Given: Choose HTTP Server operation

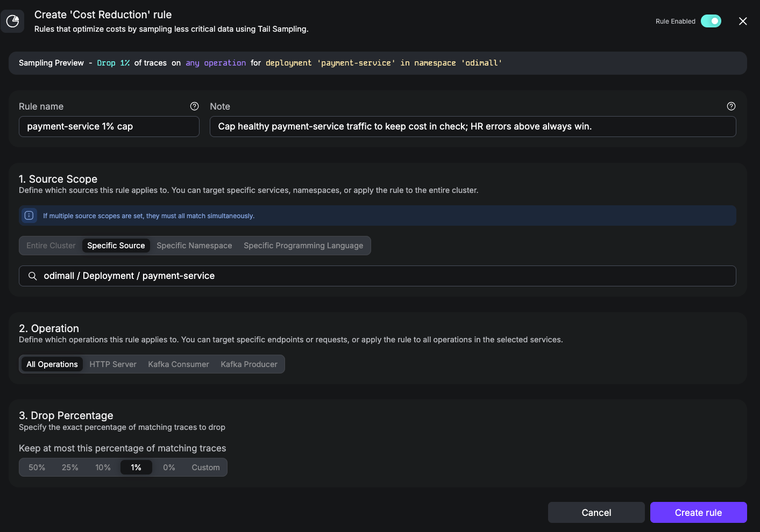Looking at the screenshot, I should coord(113,364).
